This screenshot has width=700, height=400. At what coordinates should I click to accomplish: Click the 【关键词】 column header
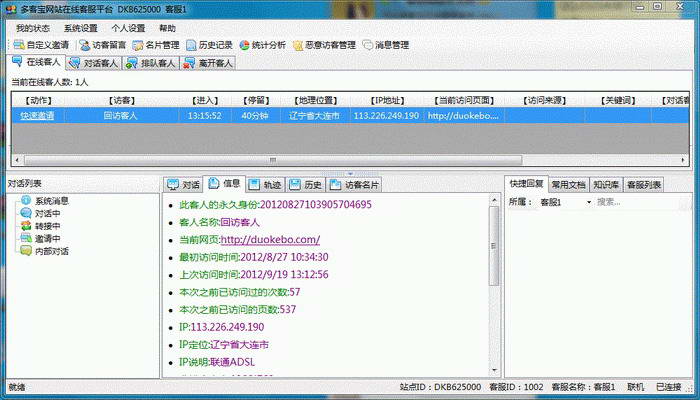[x=618, y=100]
